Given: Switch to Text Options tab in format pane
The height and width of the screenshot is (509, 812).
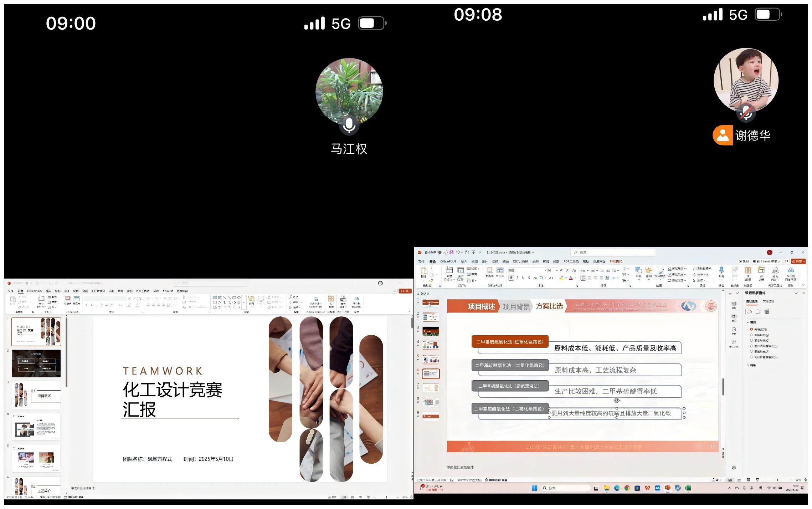Looking at the screenshot, I should coord(768,302).
